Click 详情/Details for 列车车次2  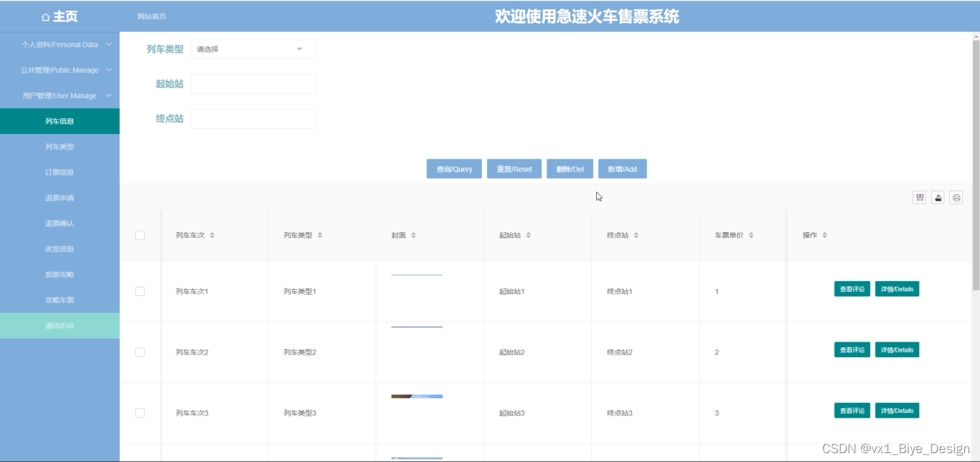897,350
